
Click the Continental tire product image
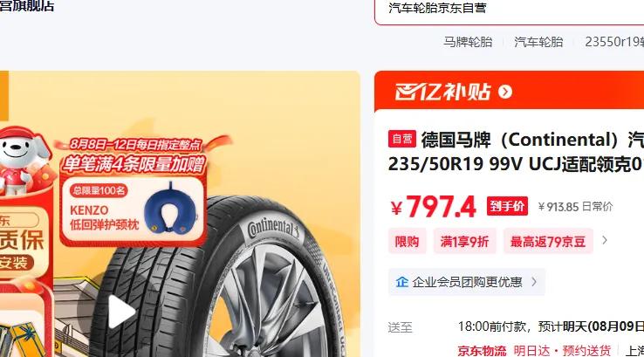click(x=230, y=279)
